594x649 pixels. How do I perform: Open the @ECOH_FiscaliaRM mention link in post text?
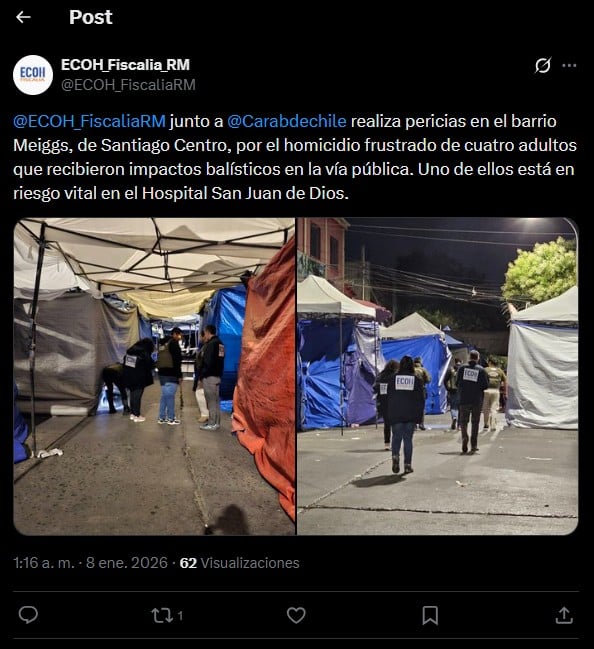point(89,121)
